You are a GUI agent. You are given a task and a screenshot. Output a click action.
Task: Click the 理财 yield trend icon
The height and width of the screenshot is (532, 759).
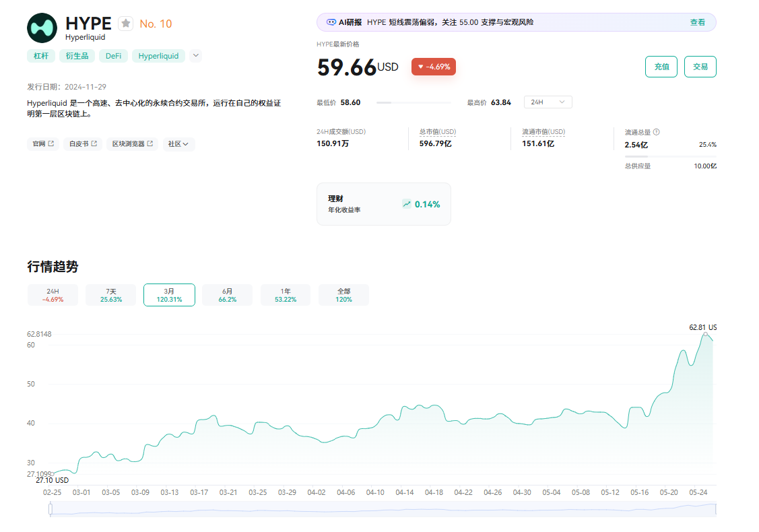point(407,204)
